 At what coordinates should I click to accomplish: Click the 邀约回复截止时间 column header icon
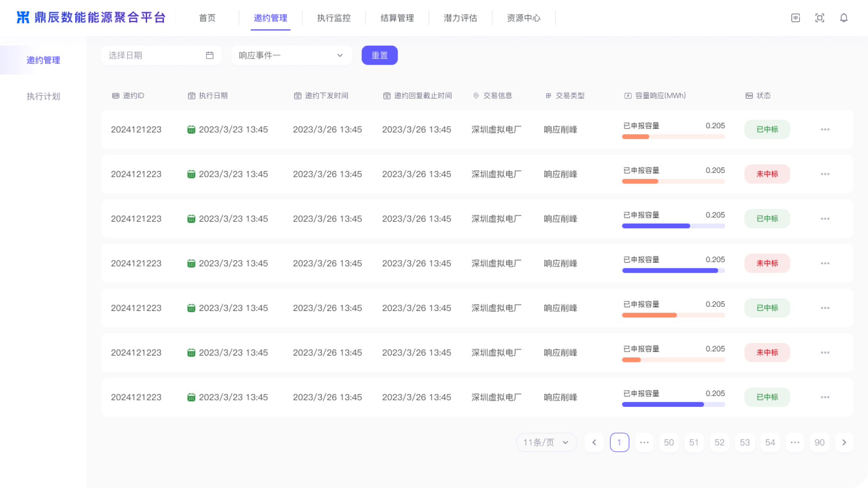point(387,96)
